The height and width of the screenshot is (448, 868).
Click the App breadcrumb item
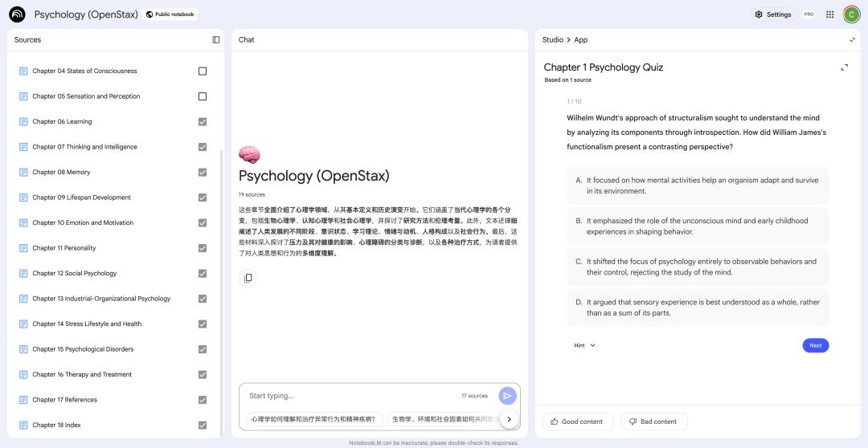581,40
